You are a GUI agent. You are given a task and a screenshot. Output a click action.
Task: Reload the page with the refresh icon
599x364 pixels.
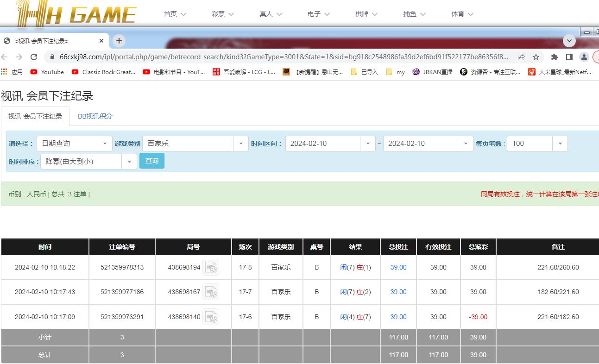point(34,57)
